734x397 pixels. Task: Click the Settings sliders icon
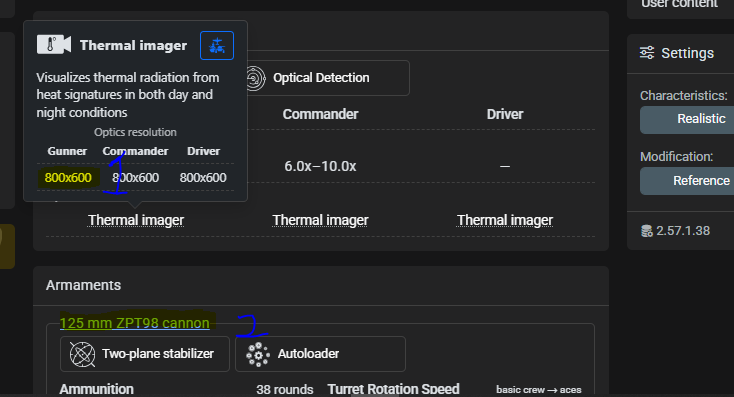[647, 53]
